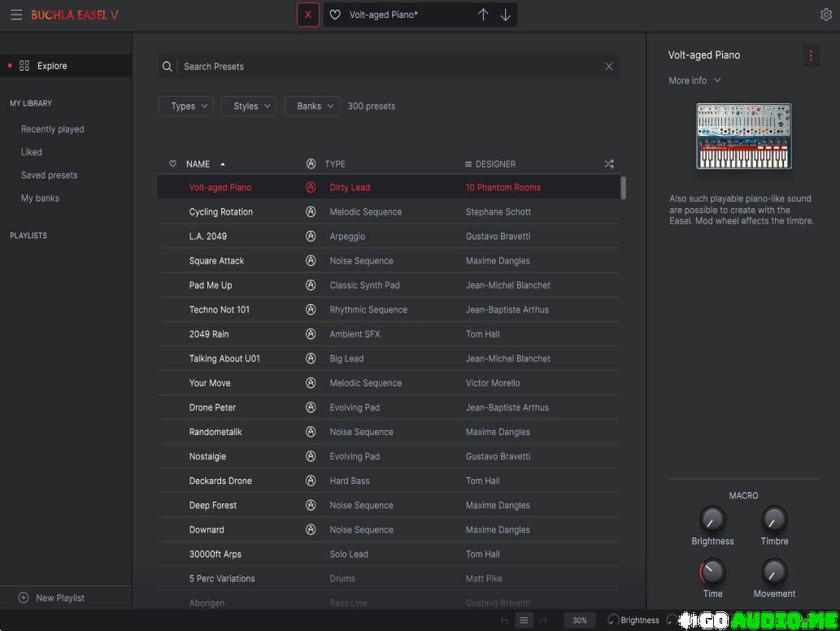The width and height of the screenshot is (840, 631).
Task: Select the Talking About U01 preset
Action: (x=389, y=359)
